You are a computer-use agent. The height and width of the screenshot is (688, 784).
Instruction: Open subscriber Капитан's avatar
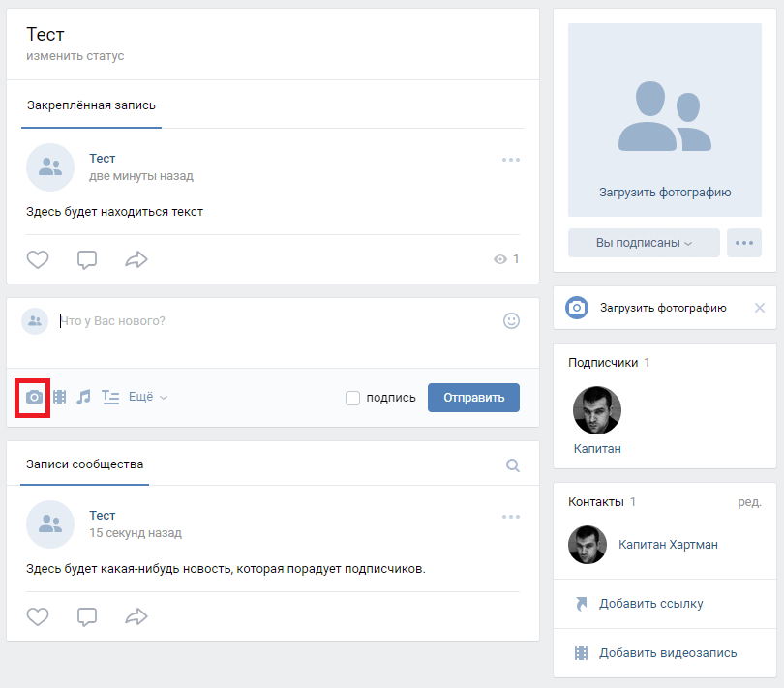pos(597,410)
